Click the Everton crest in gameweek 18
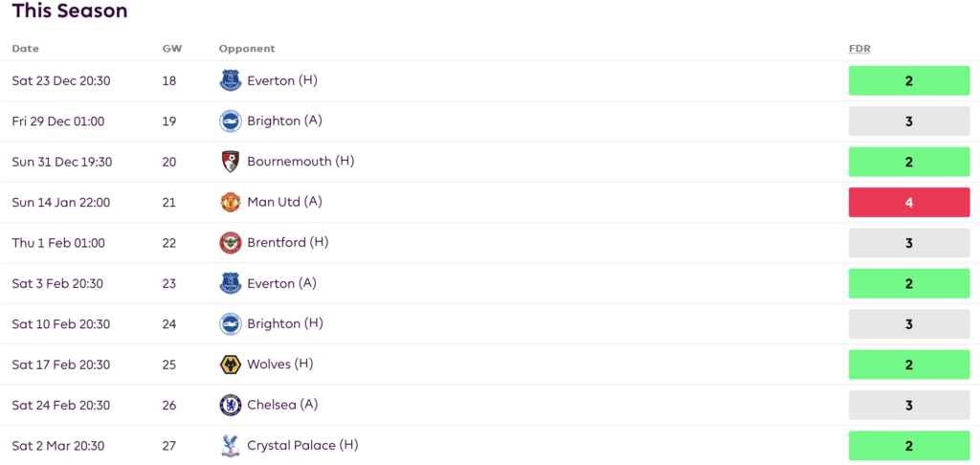The image size is (980, 465). point(230,81)
